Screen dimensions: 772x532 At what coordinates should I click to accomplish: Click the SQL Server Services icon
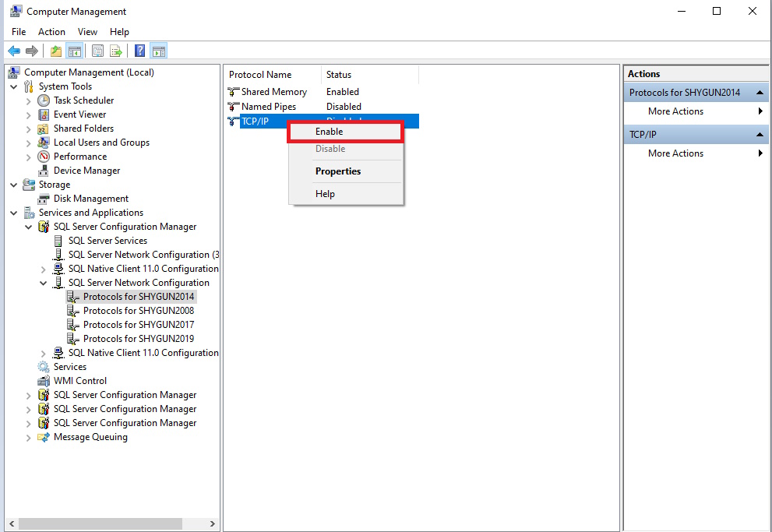(58, 241)
